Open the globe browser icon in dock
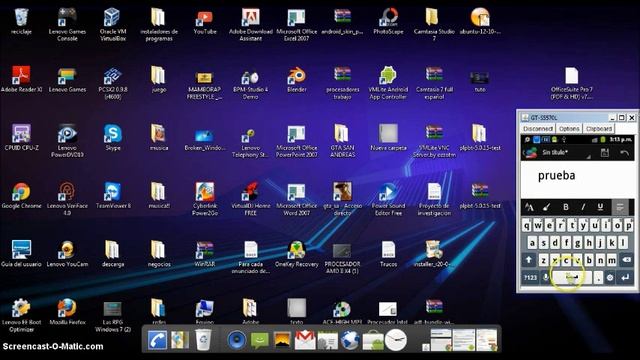640x360 pixels. (x=350, y=340)
